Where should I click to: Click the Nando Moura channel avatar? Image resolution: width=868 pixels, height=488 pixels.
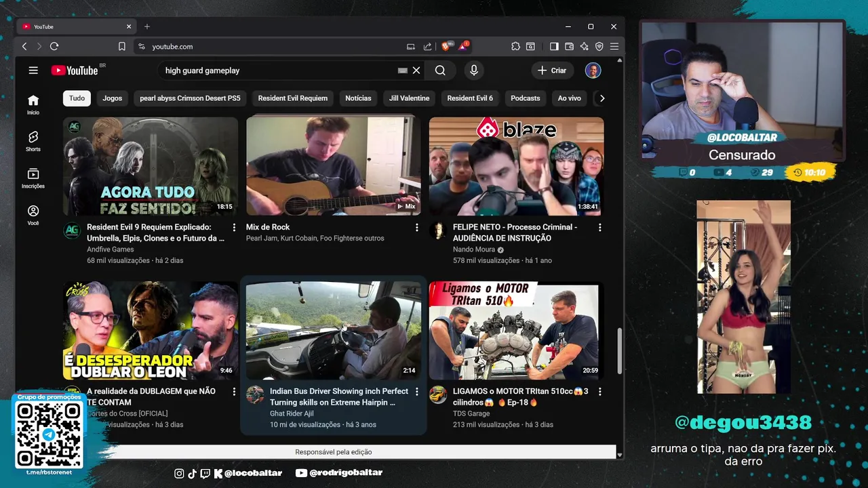[x=438, y=230]
